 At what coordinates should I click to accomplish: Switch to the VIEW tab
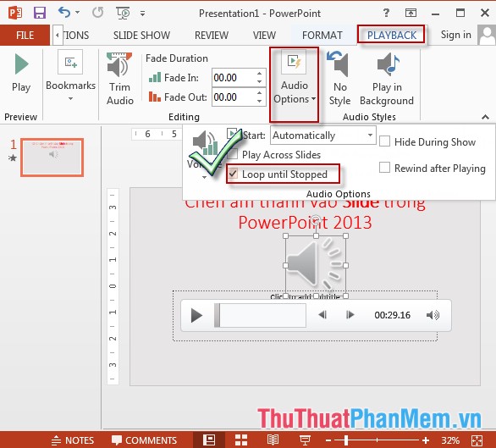point(264,35)
